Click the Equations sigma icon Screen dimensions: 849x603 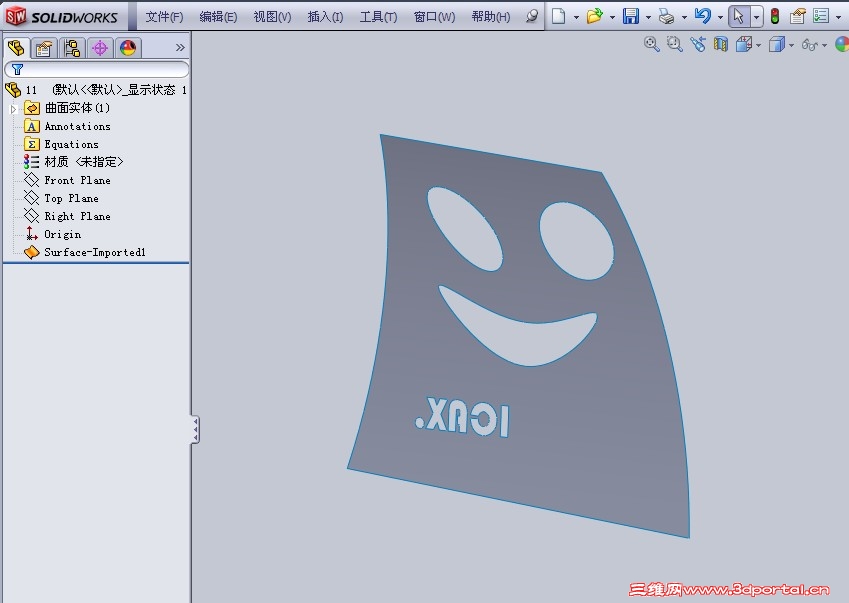[32, 144]
